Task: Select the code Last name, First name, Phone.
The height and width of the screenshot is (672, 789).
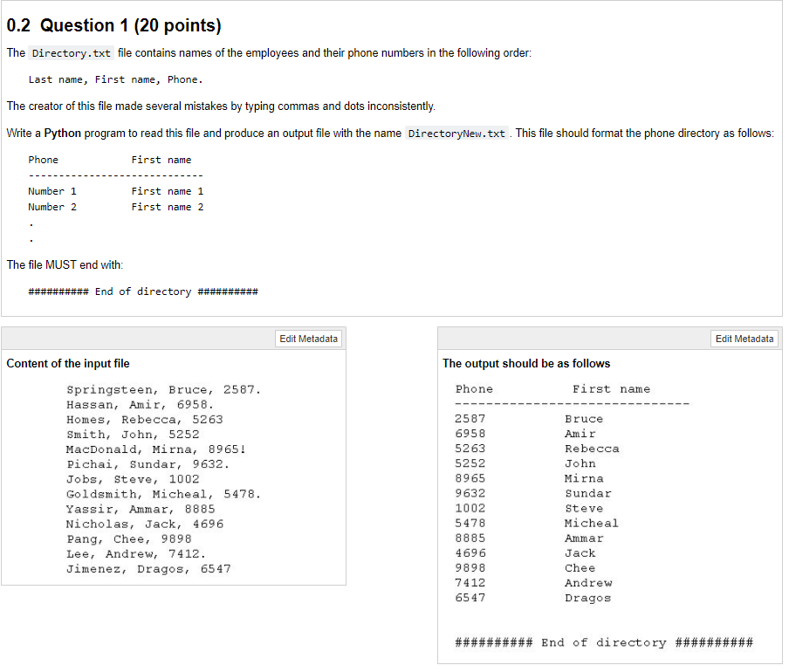Action: pyautogui.click(x=115, y=79)
